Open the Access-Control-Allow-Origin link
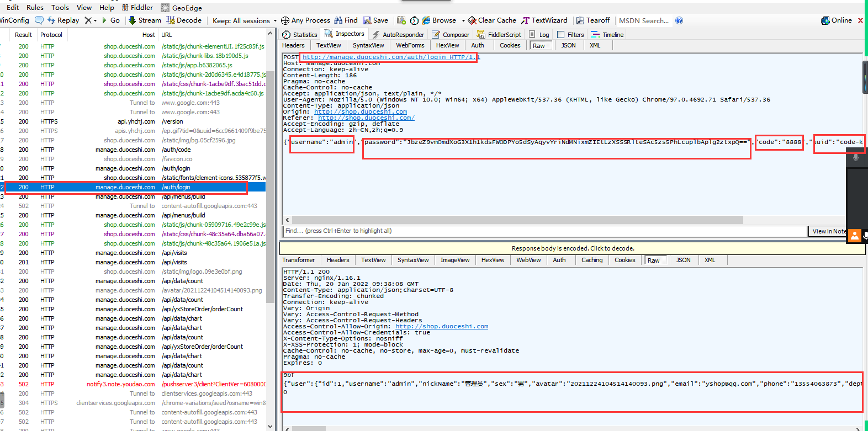The width and height of the screenshot is (868, 431). (442, 326)
